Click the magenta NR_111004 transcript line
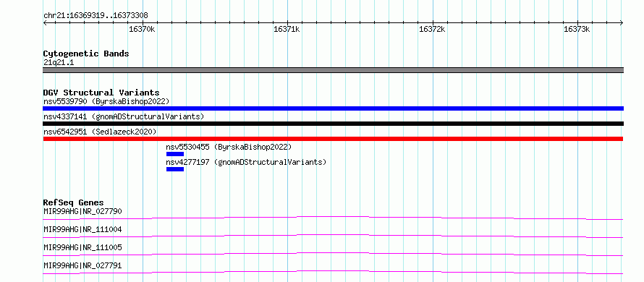 coord(333,236)
